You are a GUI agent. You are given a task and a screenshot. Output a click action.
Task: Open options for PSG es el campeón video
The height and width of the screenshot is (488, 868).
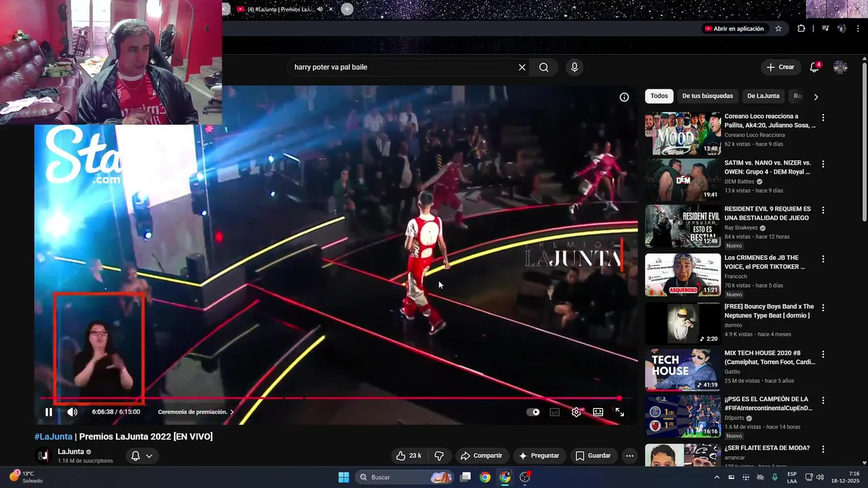tap(823, 401)
